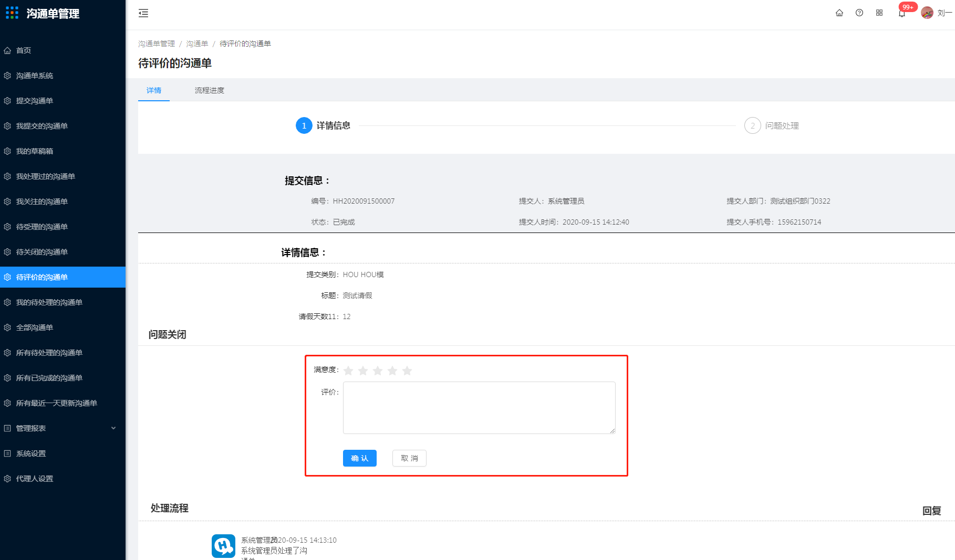Click the gear icon beside 全部沟通单
Screen dimensions: 955x560
coord(7,327)
